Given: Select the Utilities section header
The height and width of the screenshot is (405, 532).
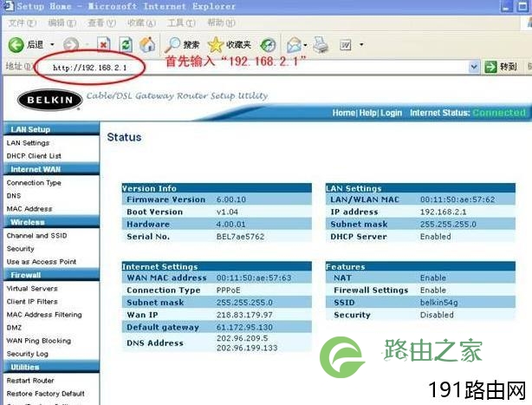Looking at the screenshot, I should click(x=51, y=367).
